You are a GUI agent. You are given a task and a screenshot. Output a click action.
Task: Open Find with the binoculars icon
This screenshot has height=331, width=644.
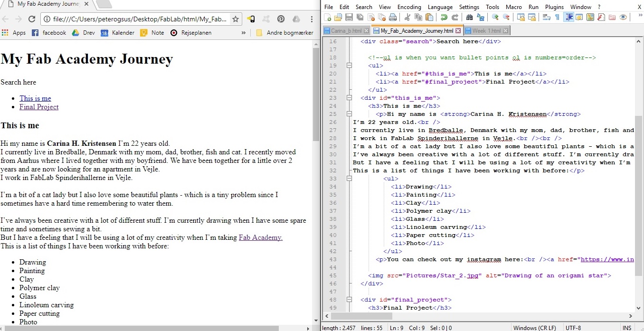(x=469, y=18)
